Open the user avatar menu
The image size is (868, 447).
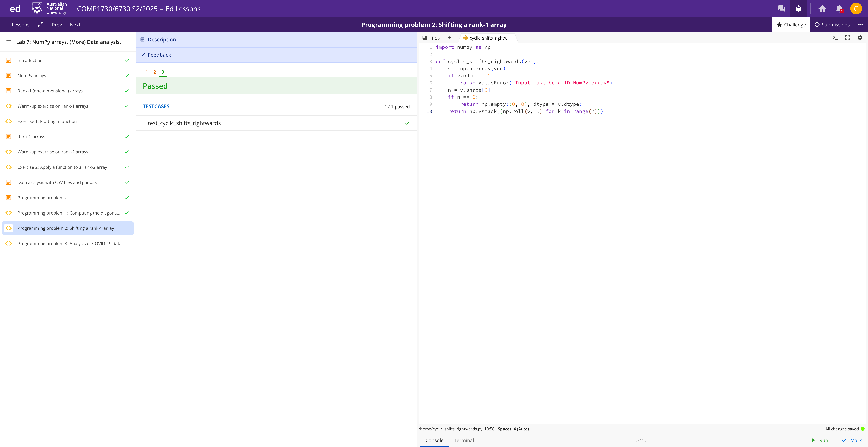pos(856,9)
